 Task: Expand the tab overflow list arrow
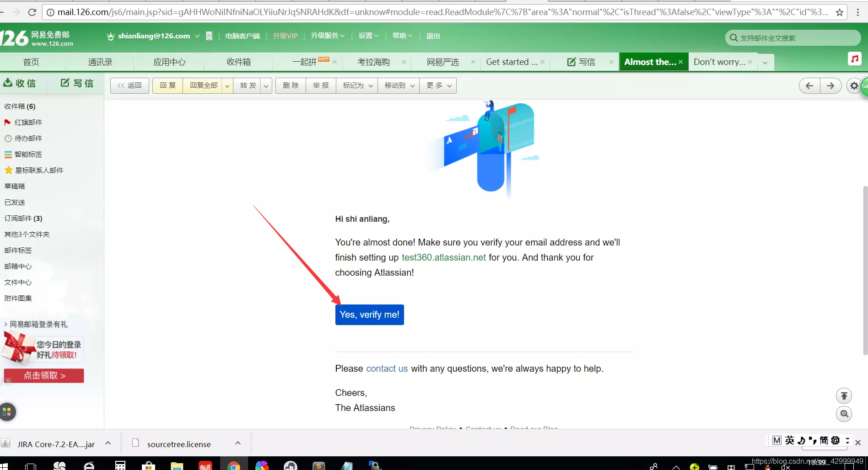point(765,62)
